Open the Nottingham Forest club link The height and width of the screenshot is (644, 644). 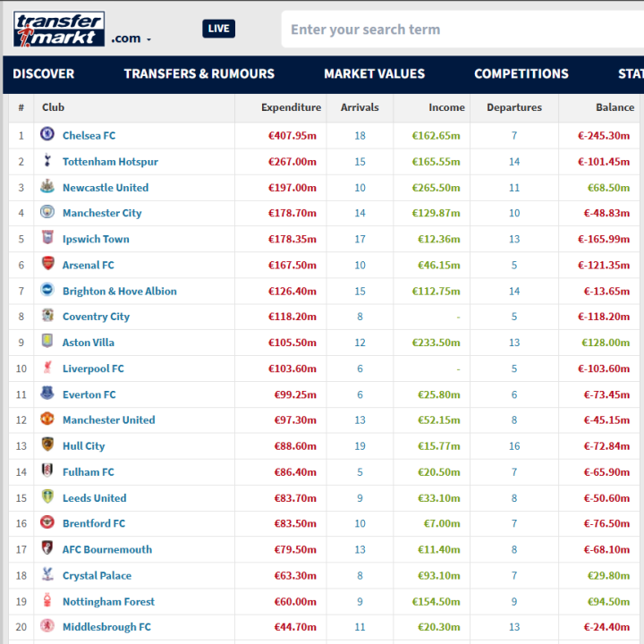tap(108, 602)
